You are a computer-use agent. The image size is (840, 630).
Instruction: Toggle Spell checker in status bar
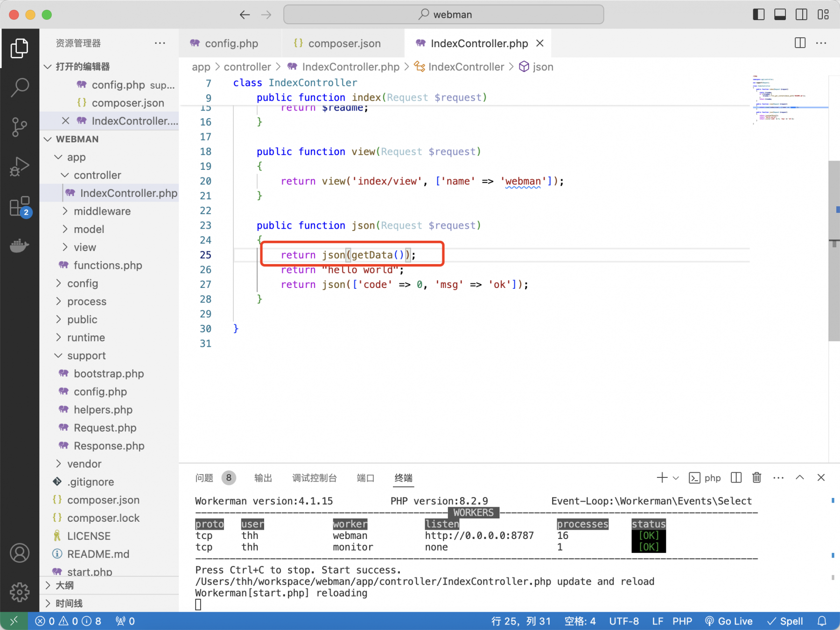point(785,621)
